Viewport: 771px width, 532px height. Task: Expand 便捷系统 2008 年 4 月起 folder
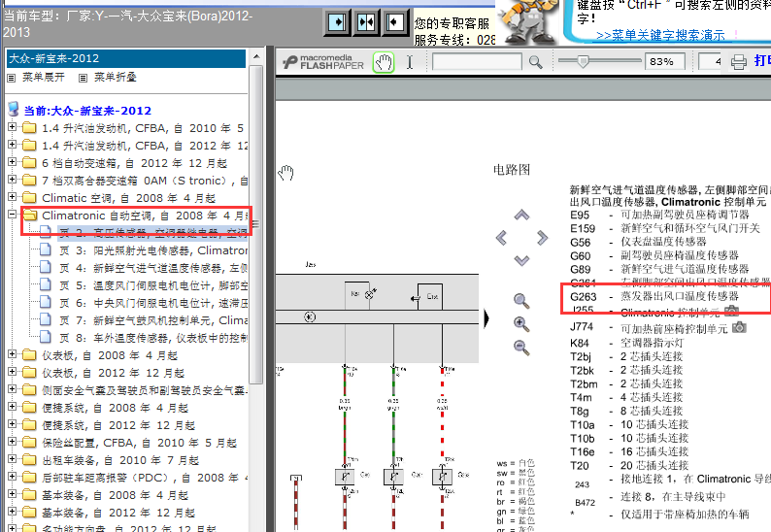12,407
